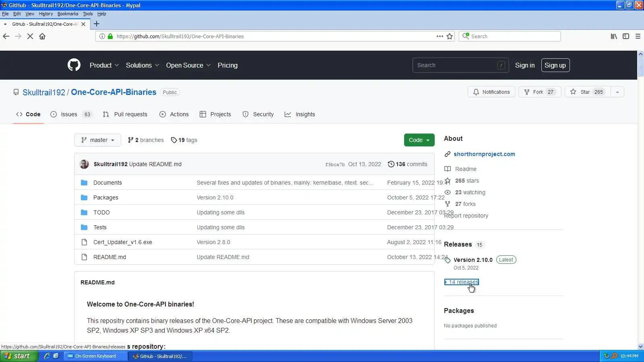Click the link icon beside shorthornproject.com

[448, 154]
